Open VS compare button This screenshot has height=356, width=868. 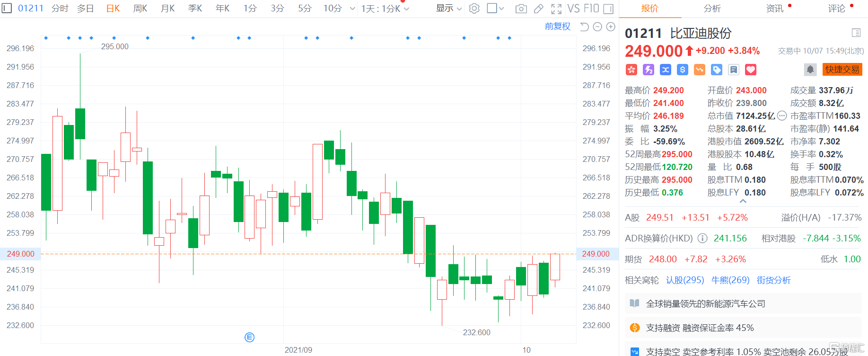click(573, 9)
